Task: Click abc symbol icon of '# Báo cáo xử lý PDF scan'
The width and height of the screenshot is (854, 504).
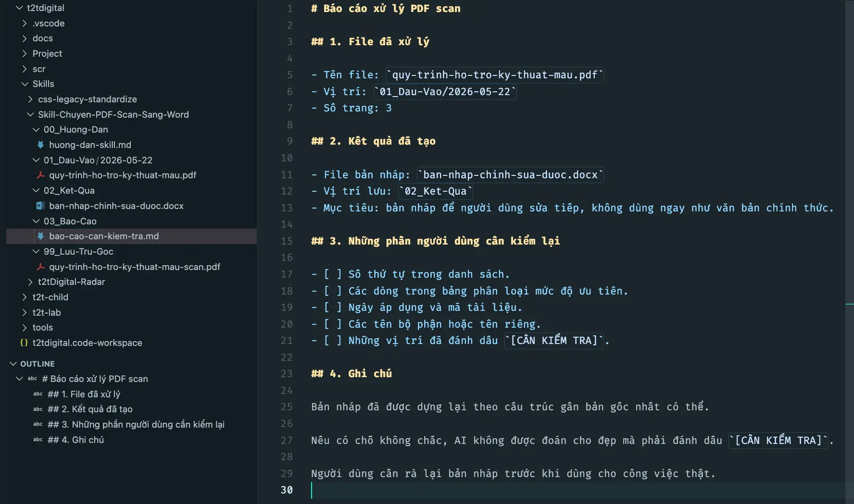Action: (32, 379)
